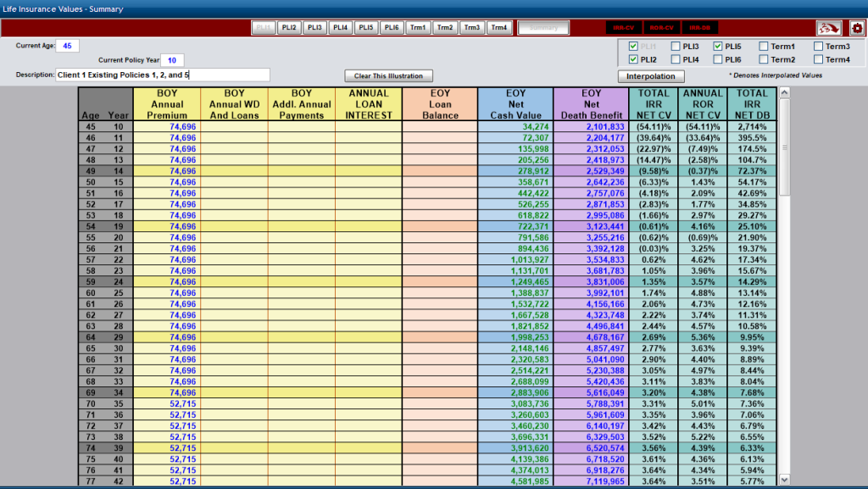
Task: Click the ROR-CV button
Action: (x=661, y=28)
